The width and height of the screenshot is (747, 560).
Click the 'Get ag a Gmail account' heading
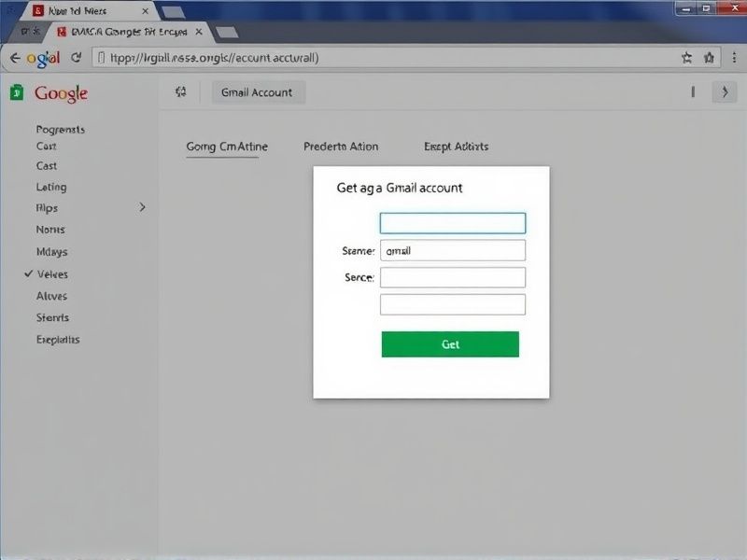tap(400, 189)
